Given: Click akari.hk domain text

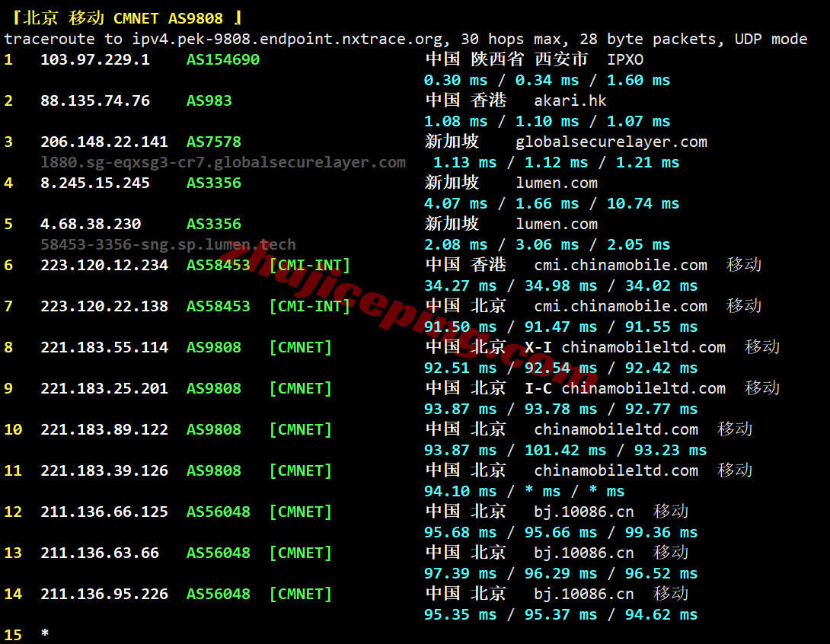Looking at the screenshot, I should [x=570, y=100].
